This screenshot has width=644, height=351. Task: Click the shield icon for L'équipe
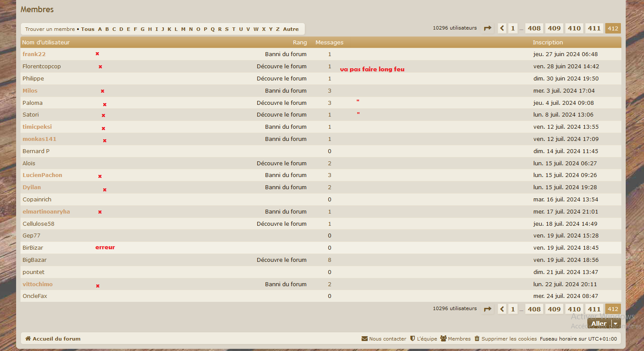point(412,339)
